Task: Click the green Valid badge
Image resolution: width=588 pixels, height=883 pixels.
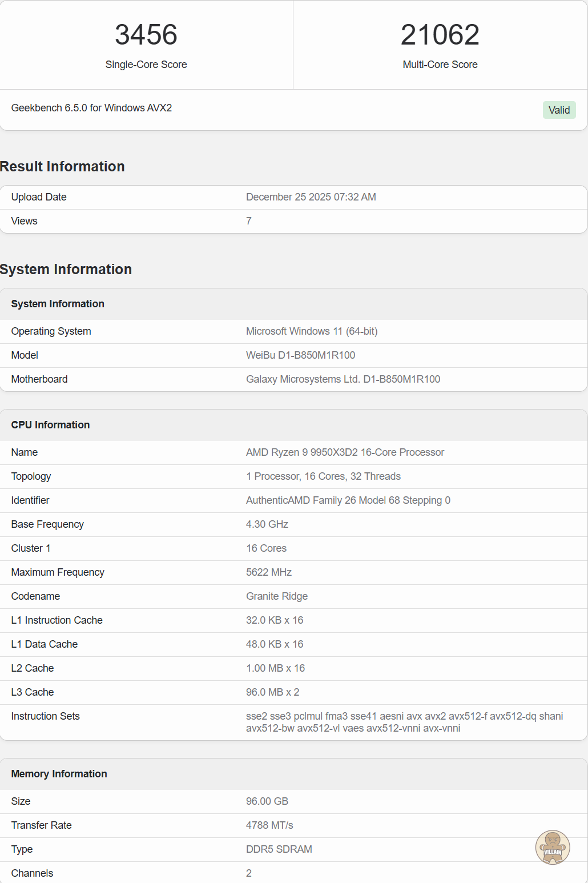Action: coord(559,110)
